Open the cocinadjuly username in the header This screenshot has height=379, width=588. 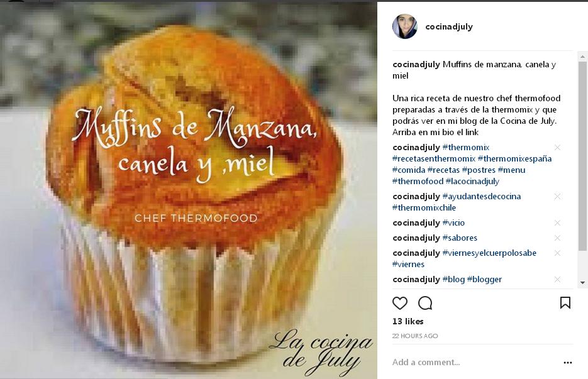(x=449, y=26)
